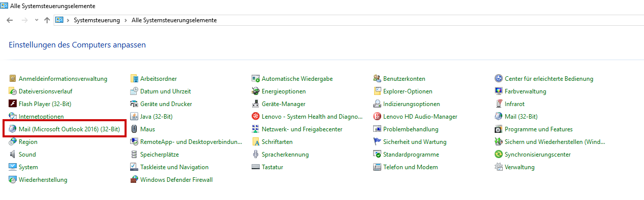Image resolution: width=644 pixels, height=200 pixels.
Task: Open the Indizierungsoptionen link
Action: click(412, 104)
